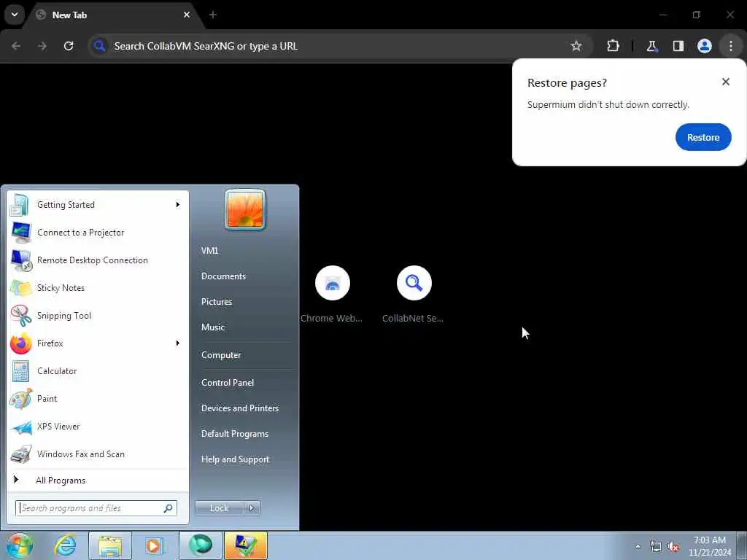Click the search icon in address bar
Screen dimensions: 747x560
click(99, 46)
